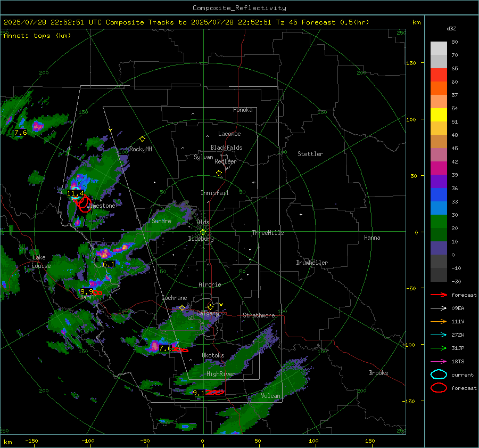This screenshot has height=448, width=479.
Task: Click the cyan 27ZW arrow legend icon
Action: point(439,335)
